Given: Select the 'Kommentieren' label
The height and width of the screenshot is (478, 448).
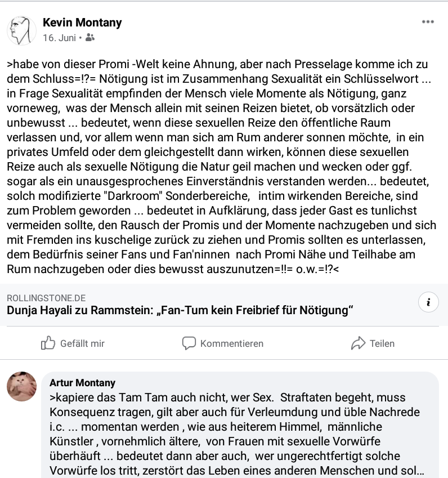Looking at the screenshot, I should [x=231, y=343].
